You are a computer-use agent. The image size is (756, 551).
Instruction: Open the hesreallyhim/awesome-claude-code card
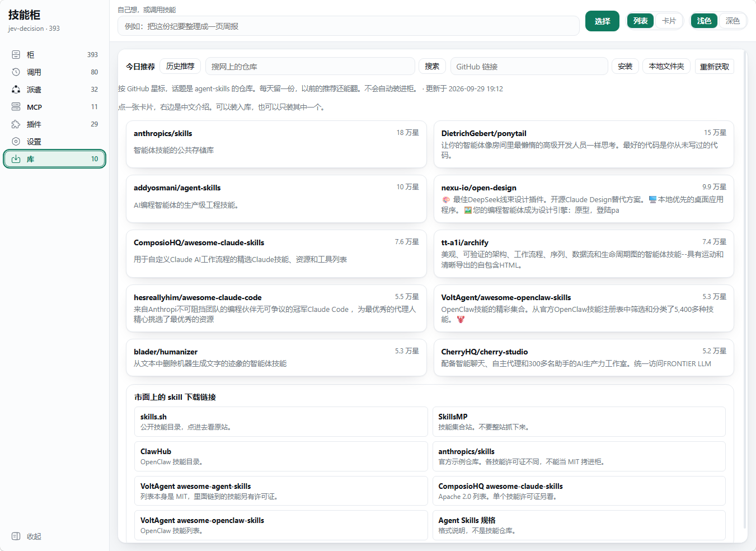(276, 308)
